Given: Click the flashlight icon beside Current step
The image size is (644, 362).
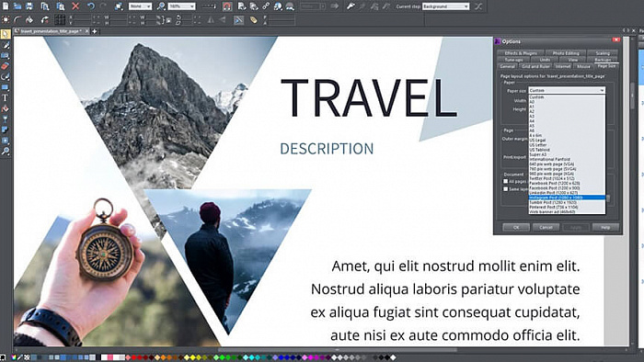Looking at the screenshot, I should click(x=351, y=6).
